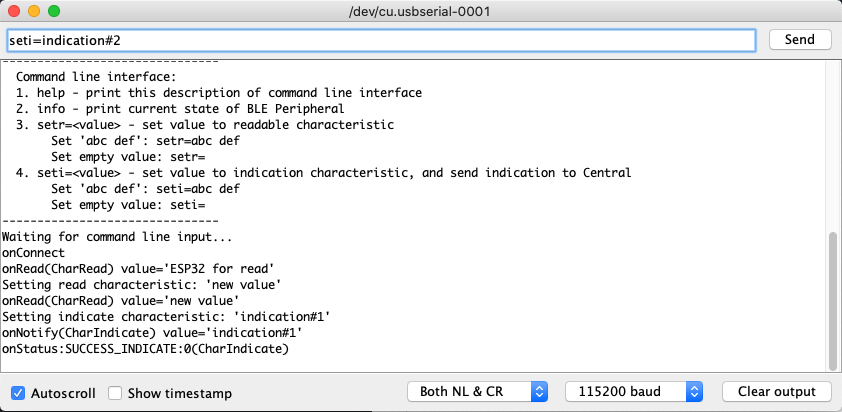
Task: Open the Both NL & CR dropdown
Action: pyautogui.click(x=477, y=392)
